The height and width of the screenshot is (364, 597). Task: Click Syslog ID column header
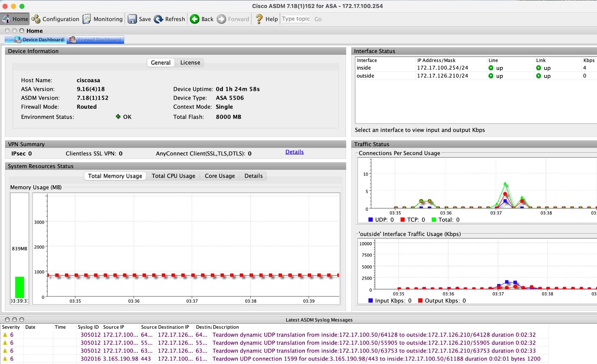coord(88,327)
